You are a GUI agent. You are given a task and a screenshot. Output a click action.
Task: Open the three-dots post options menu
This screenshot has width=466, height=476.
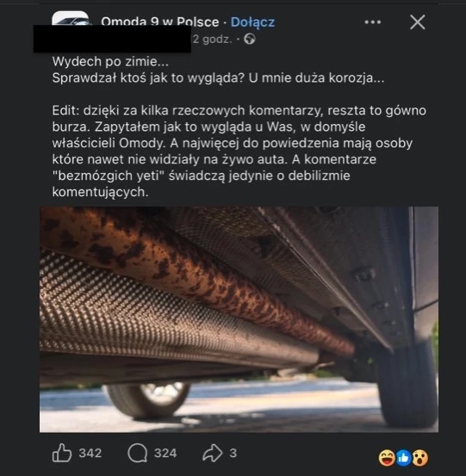pyautogui.click(x=373, y=22)
